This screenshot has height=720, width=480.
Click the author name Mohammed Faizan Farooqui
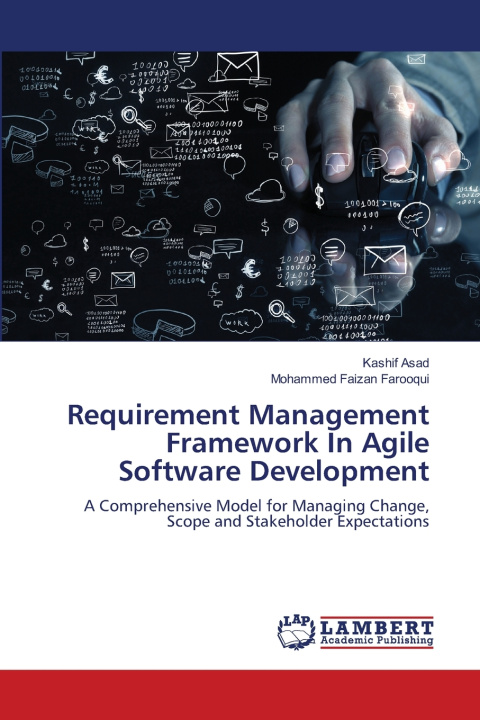pos(350,379)
